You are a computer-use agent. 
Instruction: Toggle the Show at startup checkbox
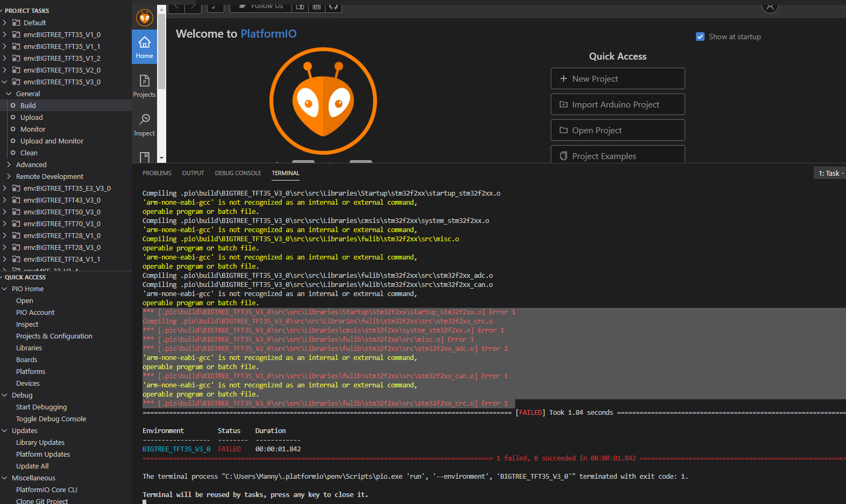point(700,37)
